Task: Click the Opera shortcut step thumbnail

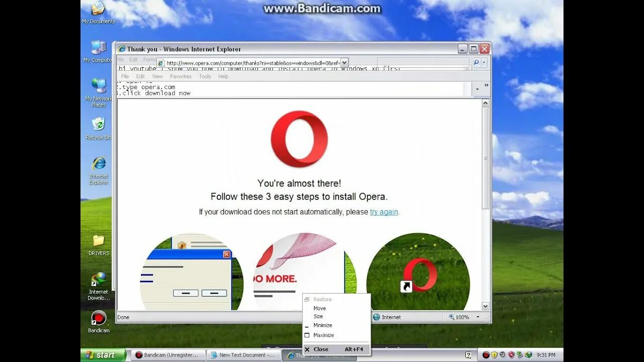Action: click(418, 272)
